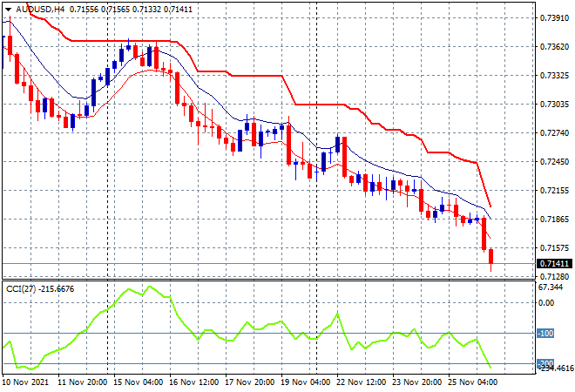Select the current price label 0.71411
The image size is (575, 392).
pyautogui.click(x=554, y=264)
